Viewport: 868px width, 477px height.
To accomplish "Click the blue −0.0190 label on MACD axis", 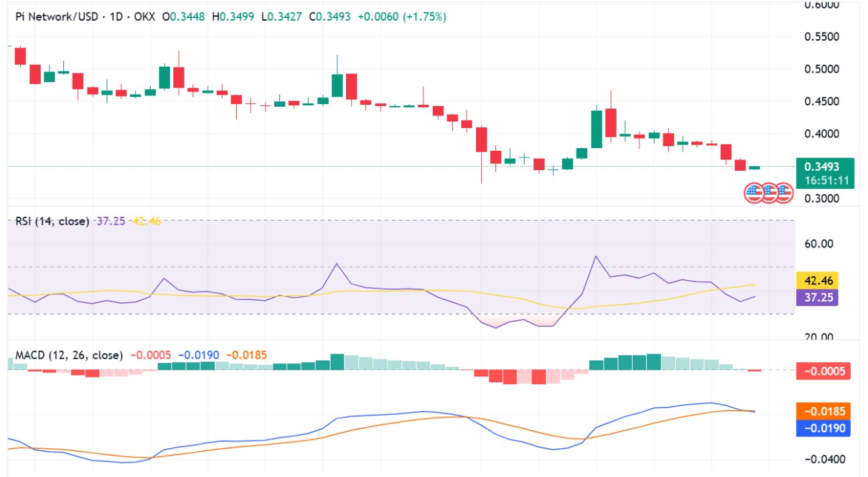I will coord(823,428).
